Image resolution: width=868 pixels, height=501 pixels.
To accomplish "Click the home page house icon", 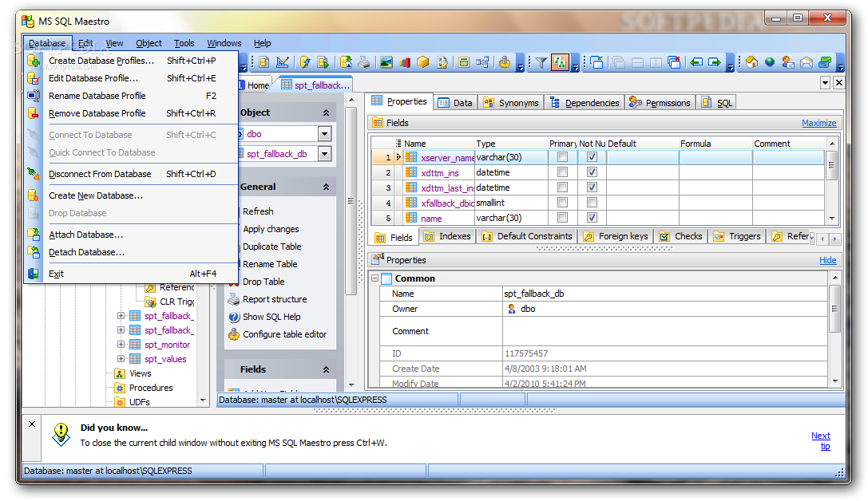I will click(751, 62).
